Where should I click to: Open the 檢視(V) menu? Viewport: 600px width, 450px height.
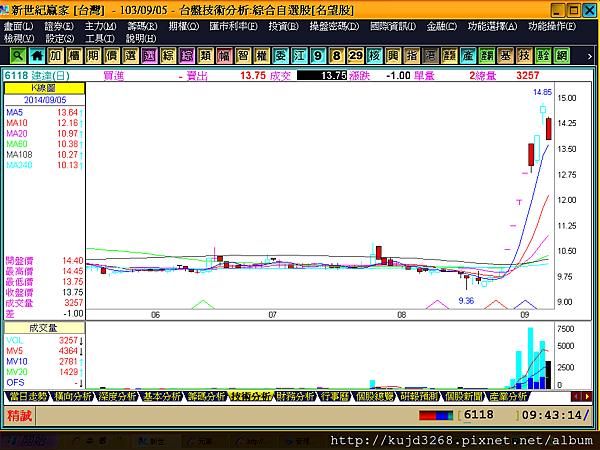tap(19, 39)
